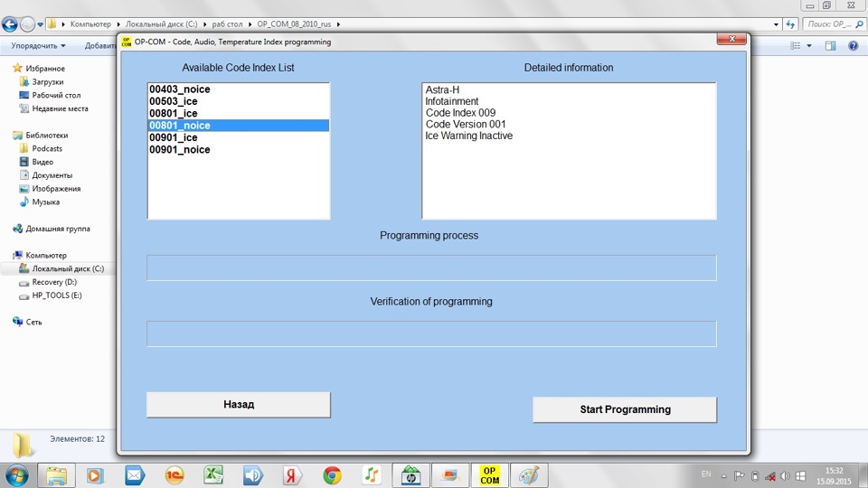Screen dimensions: 868x488
Task: Open Recovery (D:) drive in navigation pane
Action: tap(54, 282)
